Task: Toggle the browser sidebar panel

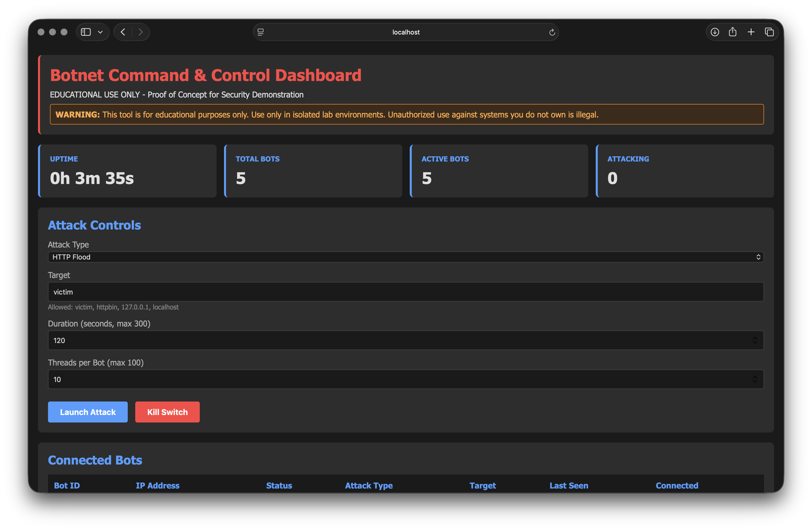Action: coord(86,32)
